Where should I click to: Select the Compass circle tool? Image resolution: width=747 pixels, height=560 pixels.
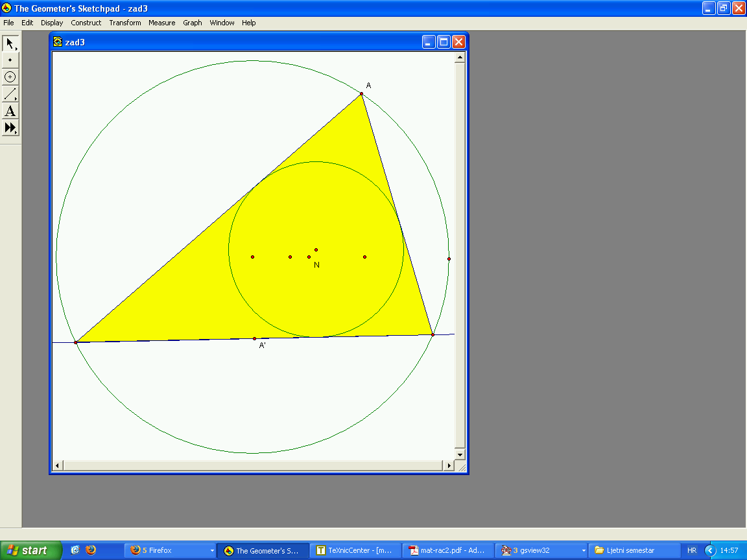[x=10, y=77]
